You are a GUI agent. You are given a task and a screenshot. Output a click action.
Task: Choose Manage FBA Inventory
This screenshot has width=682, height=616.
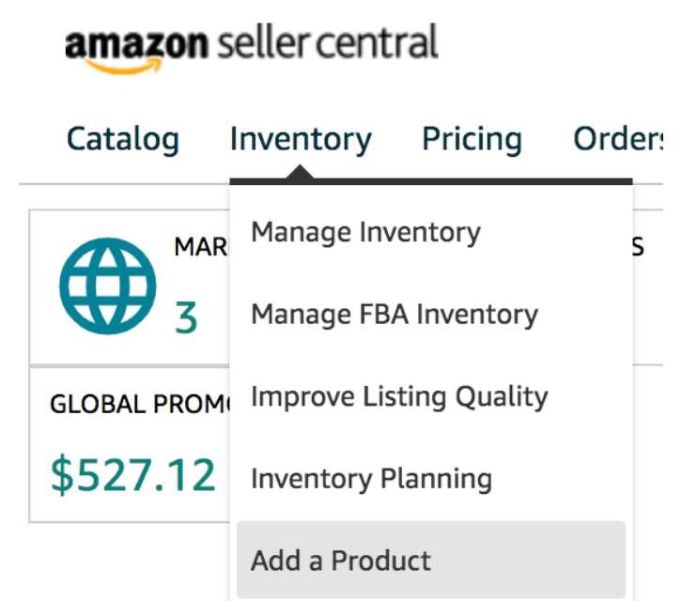coord(395,315)
